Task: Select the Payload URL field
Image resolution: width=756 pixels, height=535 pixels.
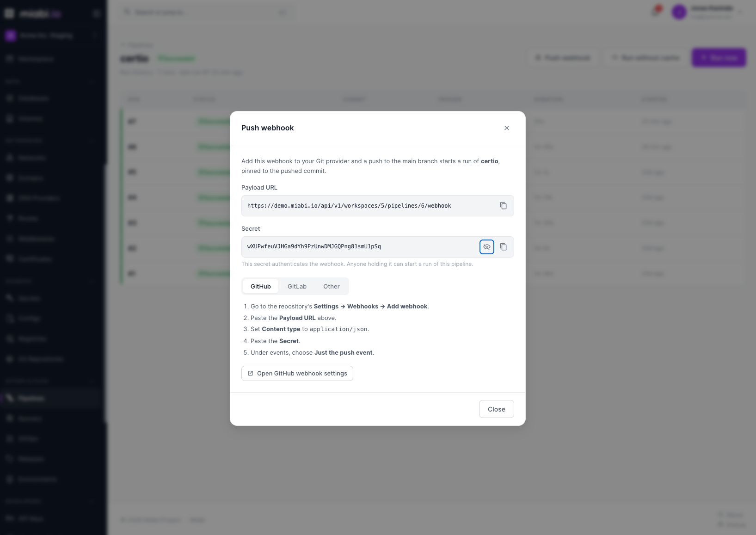Action: coord(377,206)
